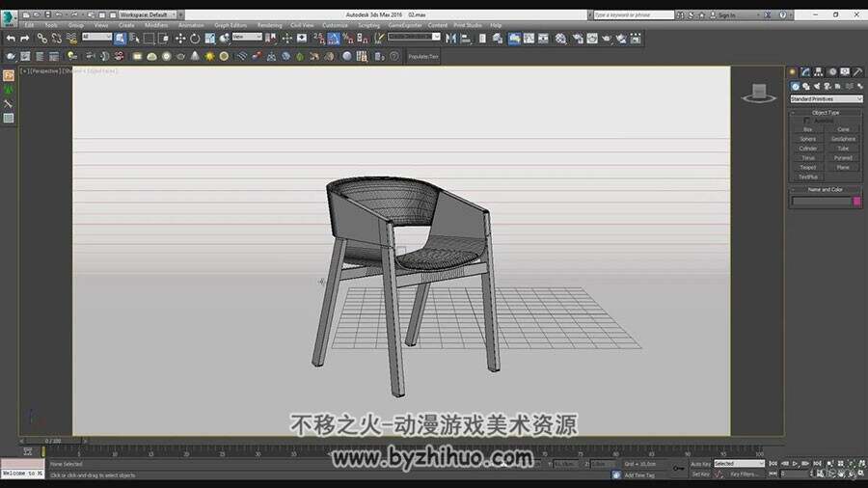Open reference coordinate system View dropdown
The height and width of the screenshot is (488, 868).
tap(247, 37)
